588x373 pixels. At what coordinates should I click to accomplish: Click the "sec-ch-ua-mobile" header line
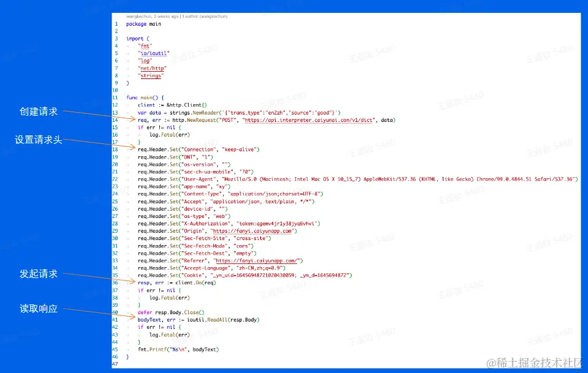pyautogui.click(x=196, y=171)
